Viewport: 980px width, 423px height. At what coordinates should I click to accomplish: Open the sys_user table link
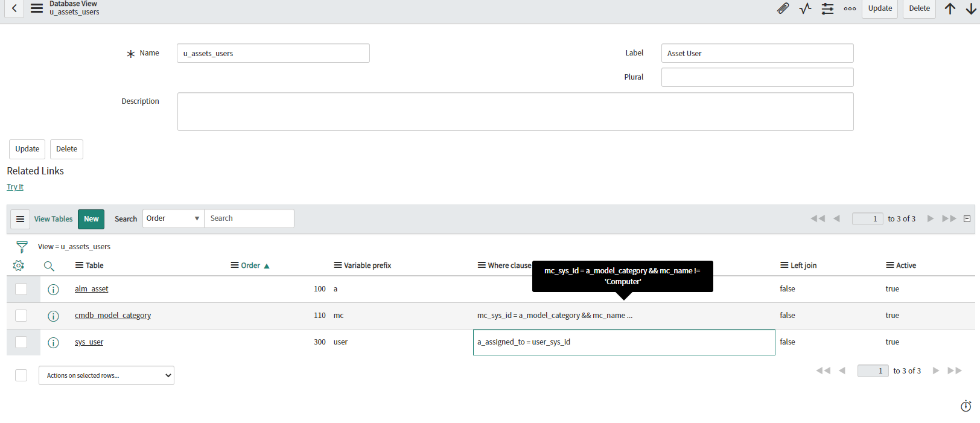point(89,342)
